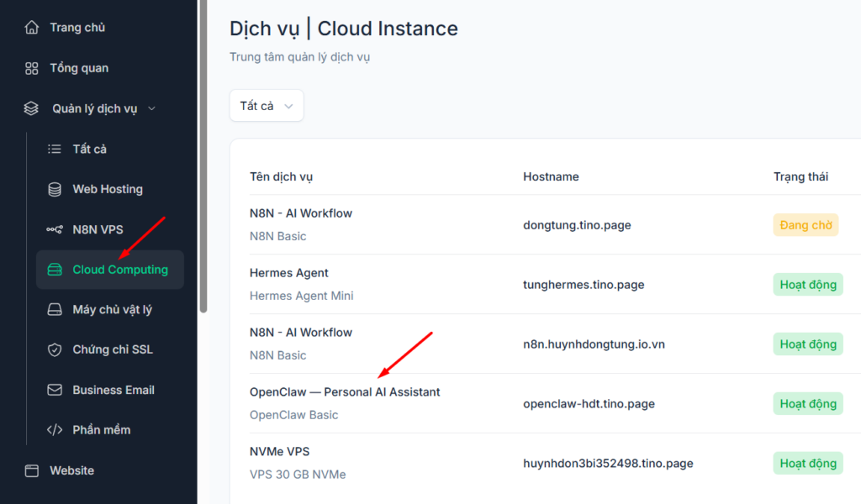The image size is (861, 504).
Task: Click the grid icon beside Tổng quan
Action: [x=32, y=68]
